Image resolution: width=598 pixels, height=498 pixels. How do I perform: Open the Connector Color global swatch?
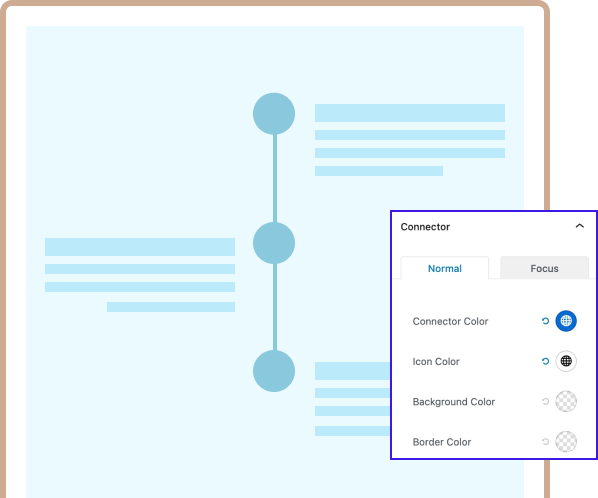tap(566, 321)
